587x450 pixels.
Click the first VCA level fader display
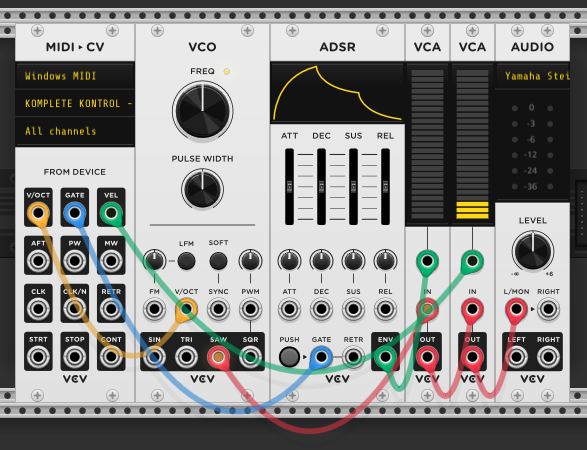(x=427, y=145)
